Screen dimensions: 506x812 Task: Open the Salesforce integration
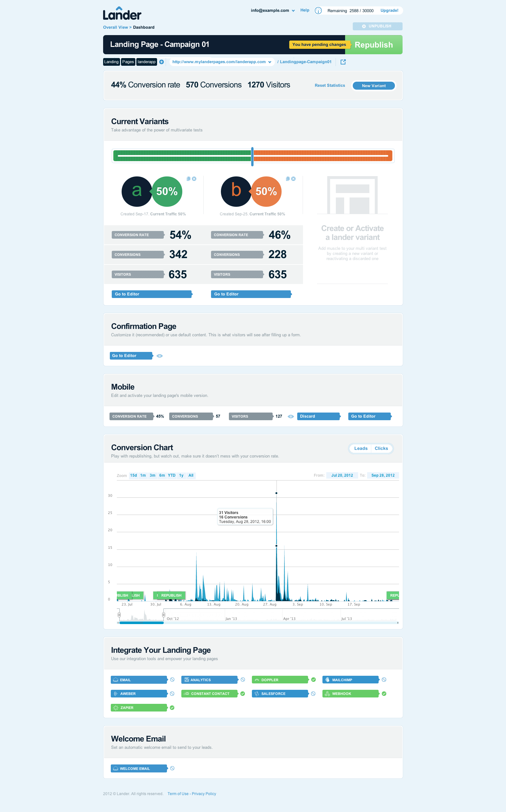click(x=280, y=694)
